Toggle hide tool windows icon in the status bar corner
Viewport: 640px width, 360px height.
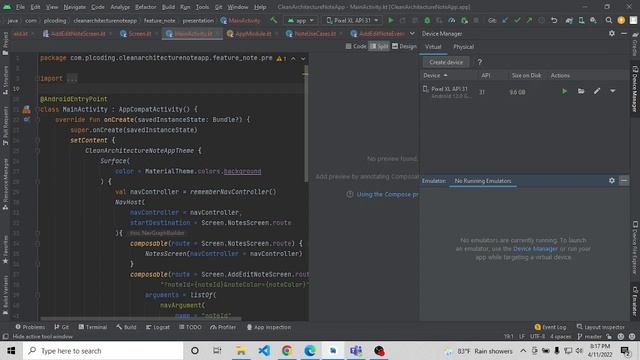pyautogui.click(x=5, y=336)
